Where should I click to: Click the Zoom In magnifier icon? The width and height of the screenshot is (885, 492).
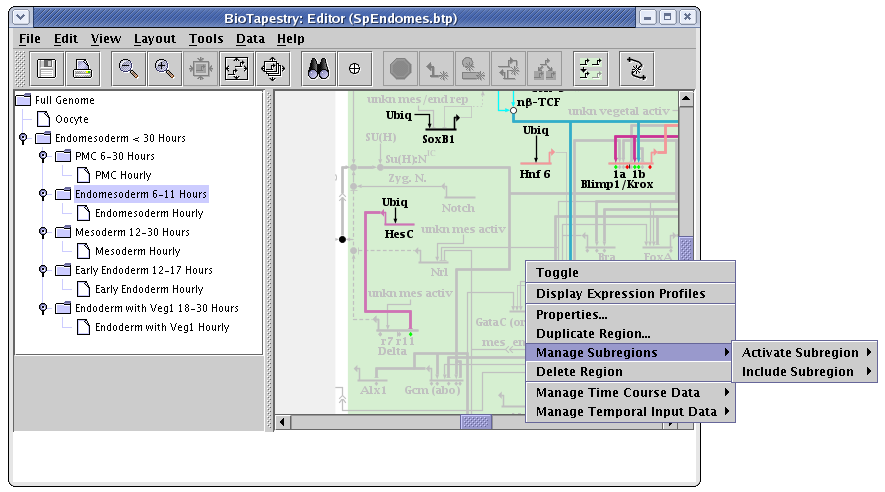tap(163, 68)
